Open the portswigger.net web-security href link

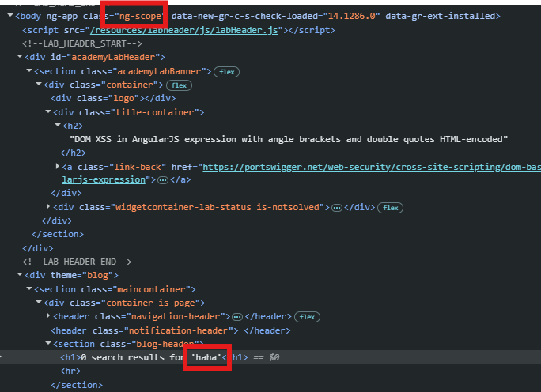click(372, 167)
